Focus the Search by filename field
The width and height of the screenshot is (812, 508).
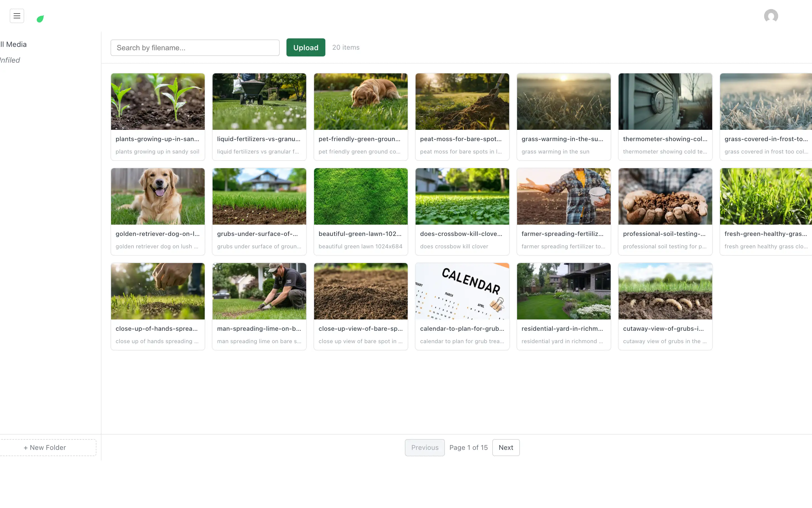[195, 48]
